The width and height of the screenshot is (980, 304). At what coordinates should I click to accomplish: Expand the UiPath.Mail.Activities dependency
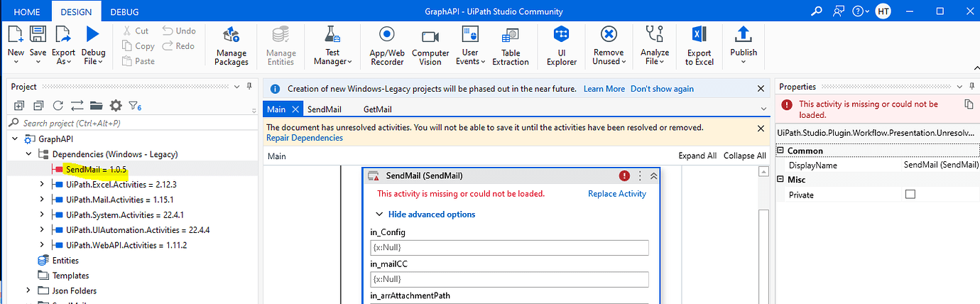[43, 200]
